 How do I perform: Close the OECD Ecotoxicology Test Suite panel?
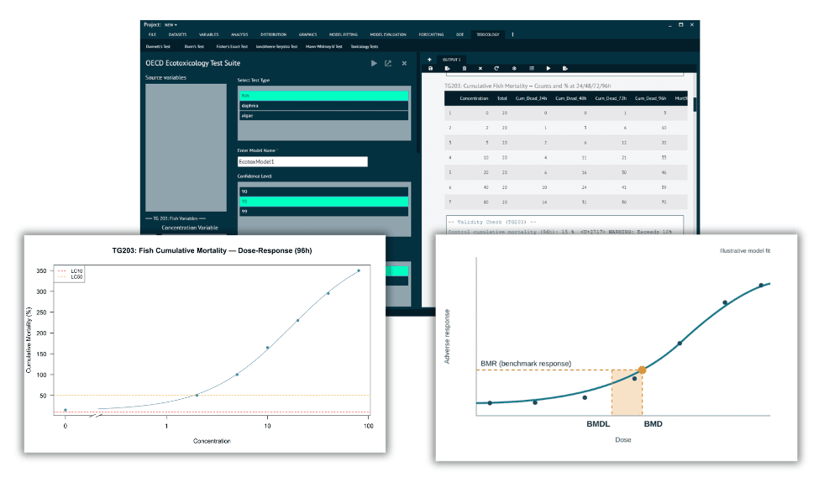pyautogui.click(x=405, y=63)
